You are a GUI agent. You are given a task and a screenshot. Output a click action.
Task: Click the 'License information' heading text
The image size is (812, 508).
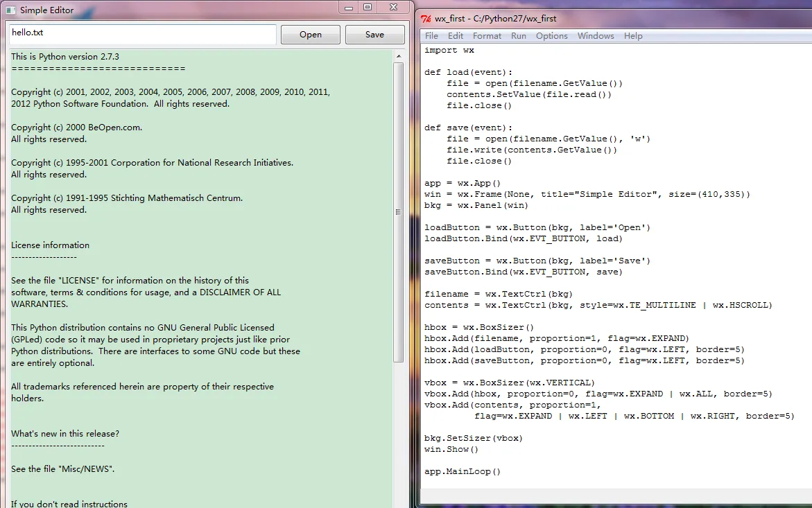click(50, 245)
